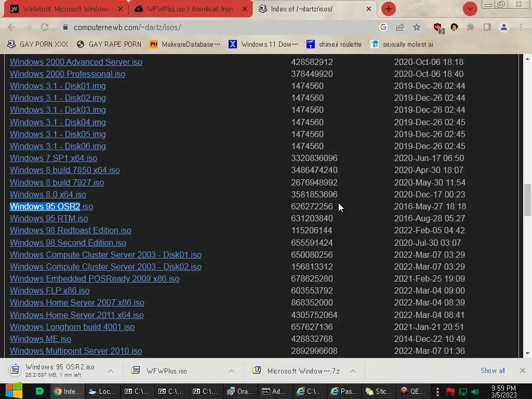Download Windows 8 build 7850 x64.iso

(65, 170)
